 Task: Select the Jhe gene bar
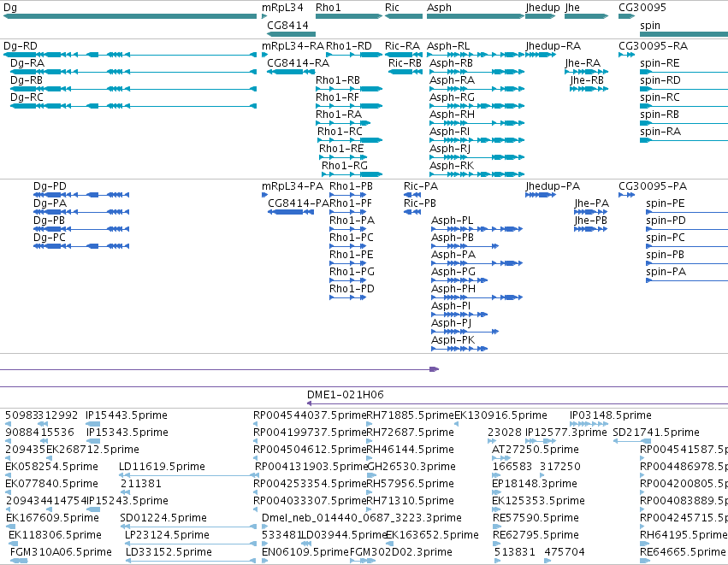(x=586, y=16)
